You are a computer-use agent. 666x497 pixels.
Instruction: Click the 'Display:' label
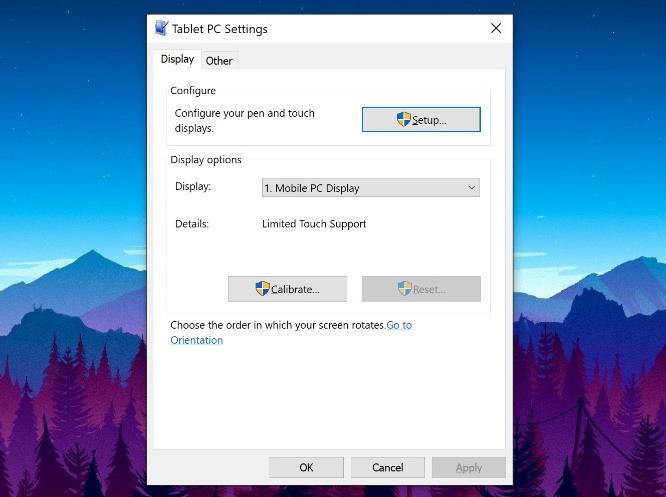point(193,186)
